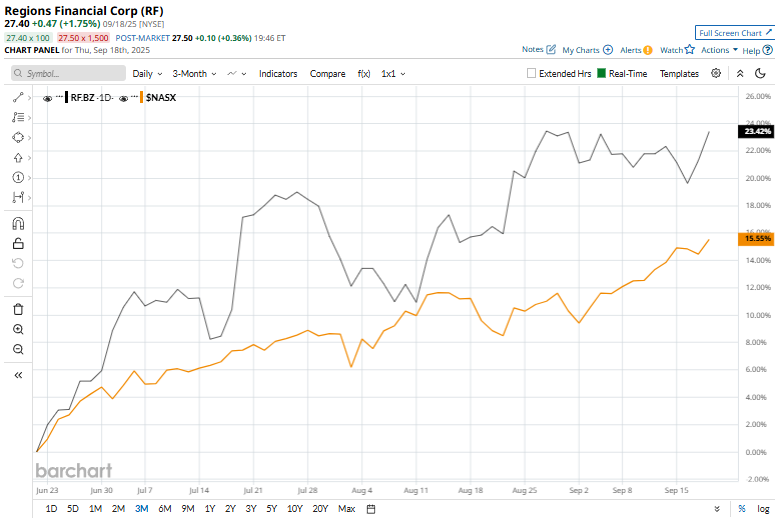Collapse the chart toolbar with double chevron
The height and width of the screenshot is (523, 775).
740,73
